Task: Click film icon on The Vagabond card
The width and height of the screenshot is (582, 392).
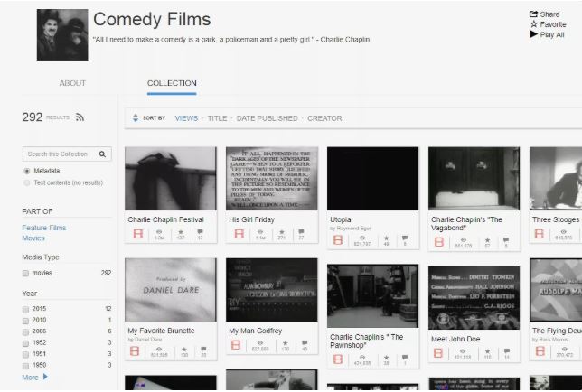Action: [438, 242]
